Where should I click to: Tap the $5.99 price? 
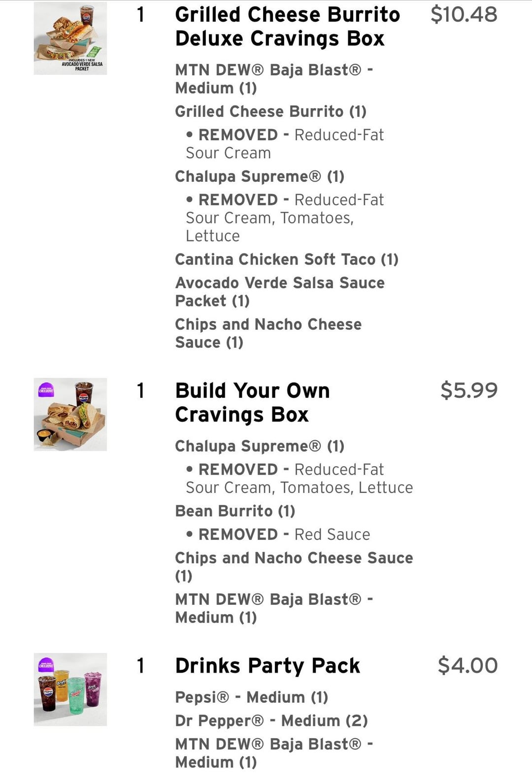468,391
